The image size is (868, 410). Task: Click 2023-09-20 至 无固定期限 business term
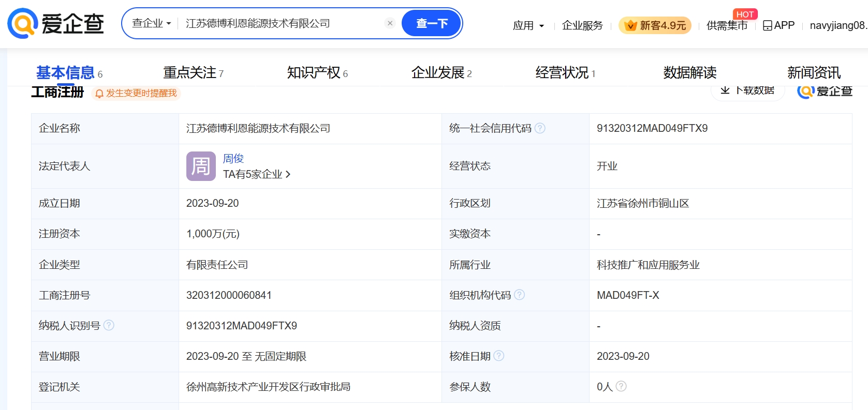coord(246,356)
